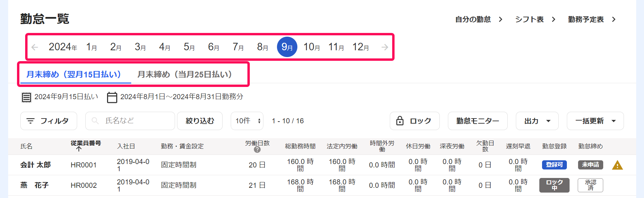Click the ロック button
This screenshot has height=198, width=644.
tap(415, 121)
